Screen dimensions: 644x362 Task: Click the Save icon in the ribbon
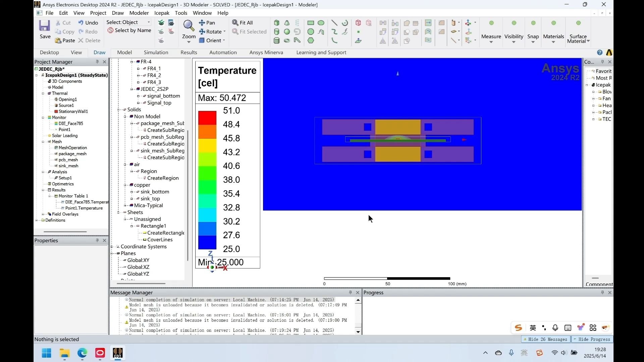coord(45,26)
